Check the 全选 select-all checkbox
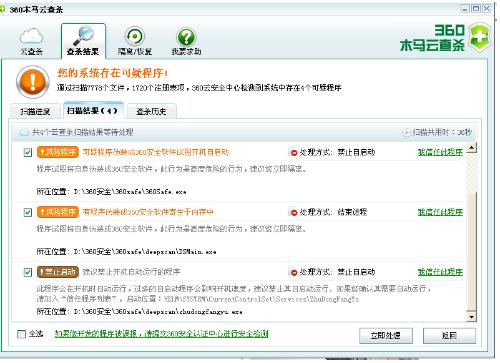The width and height of the screenshot is (500, 363). tap(21, 334)
